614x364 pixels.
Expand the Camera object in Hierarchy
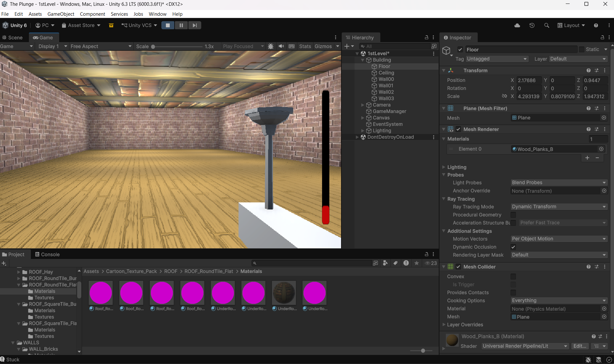tap(363, 105)
